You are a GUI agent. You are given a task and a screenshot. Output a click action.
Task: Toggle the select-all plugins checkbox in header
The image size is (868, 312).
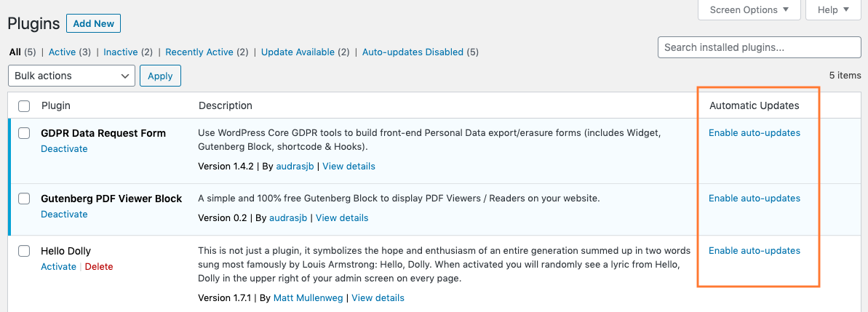[24, 106]
